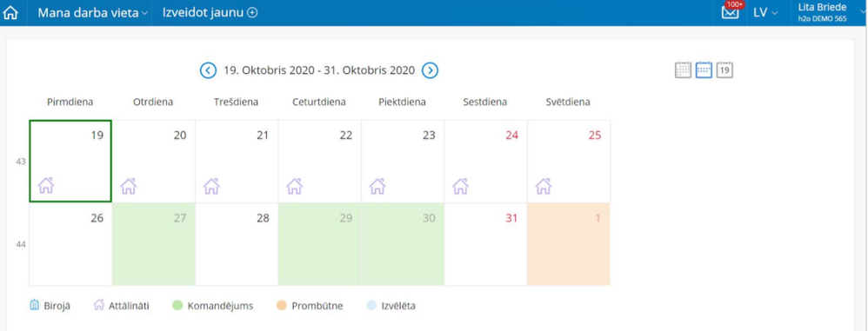Switch to day view icon showing 19

tap(724, 70)
